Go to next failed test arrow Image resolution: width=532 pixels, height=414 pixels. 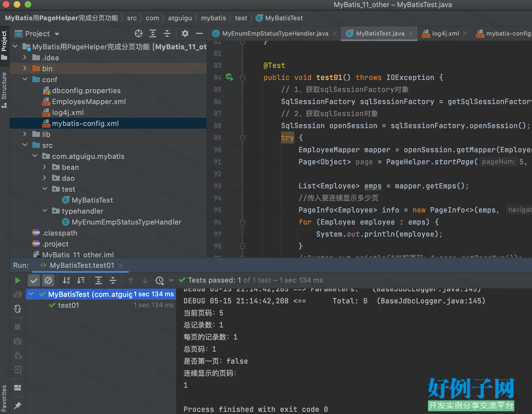[145, 280]
